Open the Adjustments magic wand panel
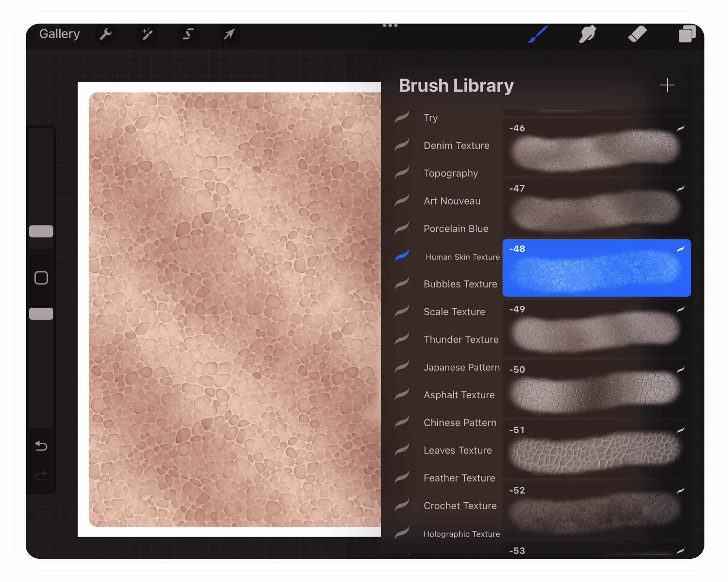The image size is (728, 582). [147, 34]
